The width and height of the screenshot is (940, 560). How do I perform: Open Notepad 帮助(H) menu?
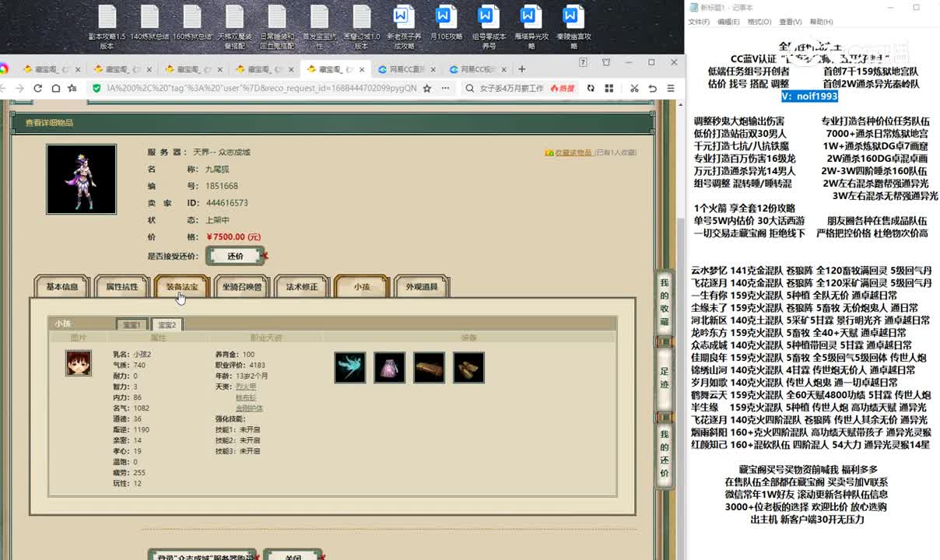(x=821, y=22)
